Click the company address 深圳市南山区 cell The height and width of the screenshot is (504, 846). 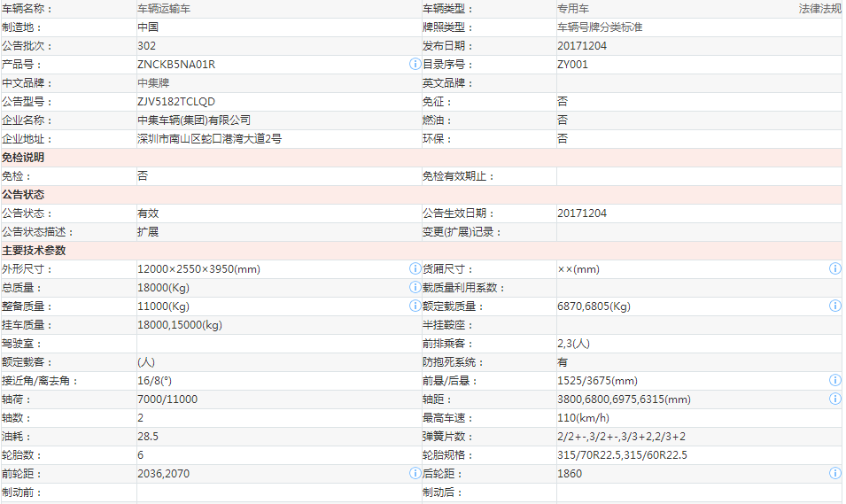click(209, 139)
